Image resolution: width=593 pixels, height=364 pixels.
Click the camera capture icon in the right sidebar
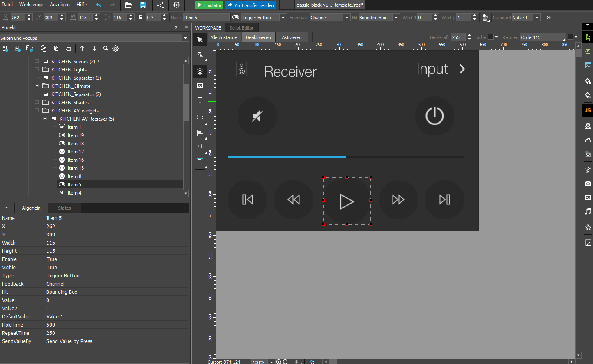(x=588, y=184)
